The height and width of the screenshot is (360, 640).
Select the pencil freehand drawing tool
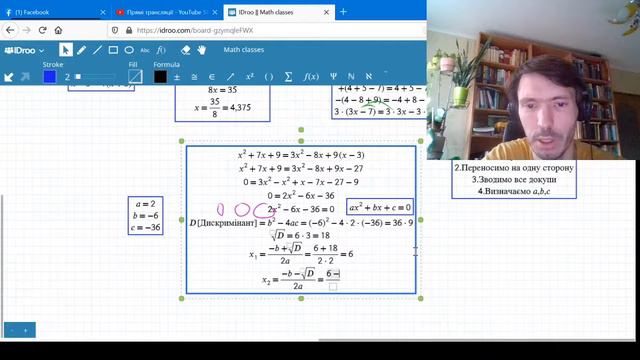81,50
